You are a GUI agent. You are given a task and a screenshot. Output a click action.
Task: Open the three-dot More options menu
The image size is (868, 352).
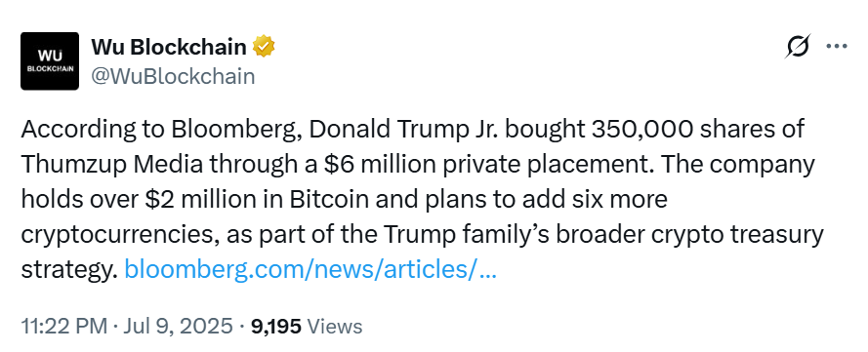coord(837,47)
